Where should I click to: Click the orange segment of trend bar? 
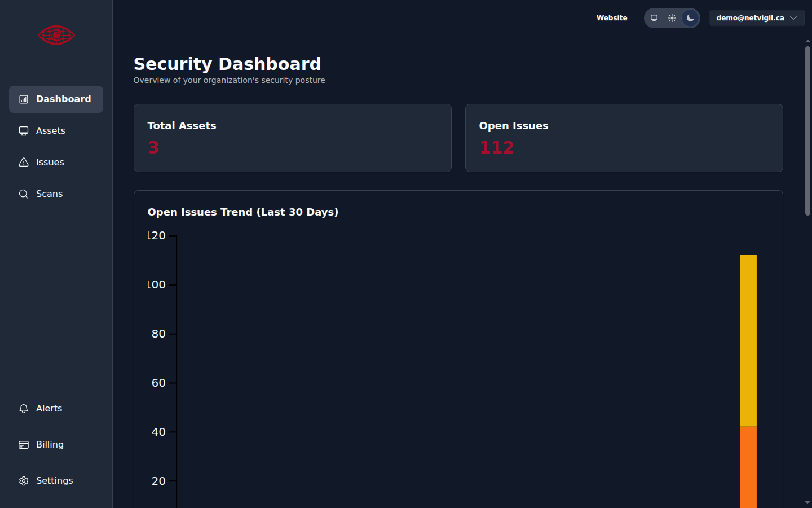(x=748, y=467)
